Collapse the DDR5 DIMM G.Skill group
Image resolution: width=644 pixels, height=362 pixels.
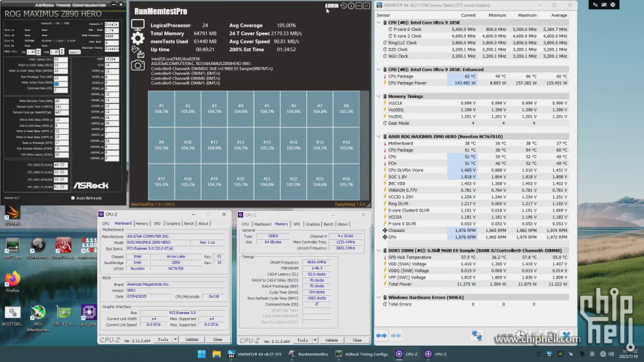click(379, 250)
